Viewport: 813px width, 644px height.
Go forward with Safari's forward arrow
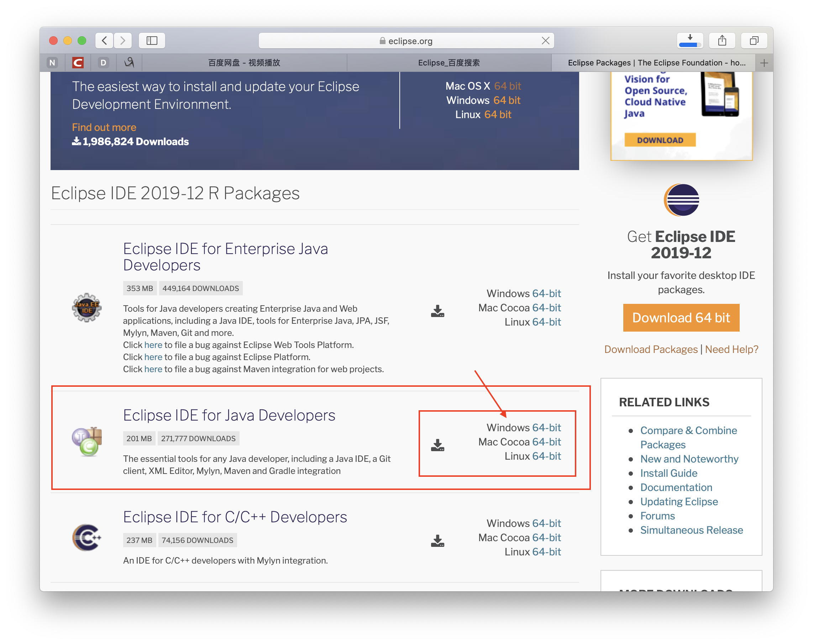(122, 41)
